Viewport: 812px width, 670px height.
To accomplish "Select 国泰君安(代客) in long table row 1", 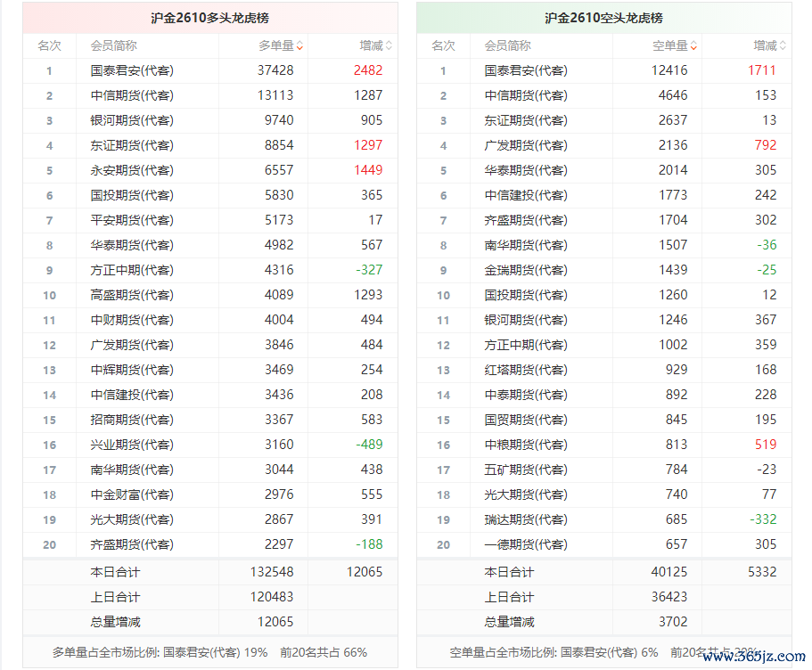I will click(x=132, y=70).
